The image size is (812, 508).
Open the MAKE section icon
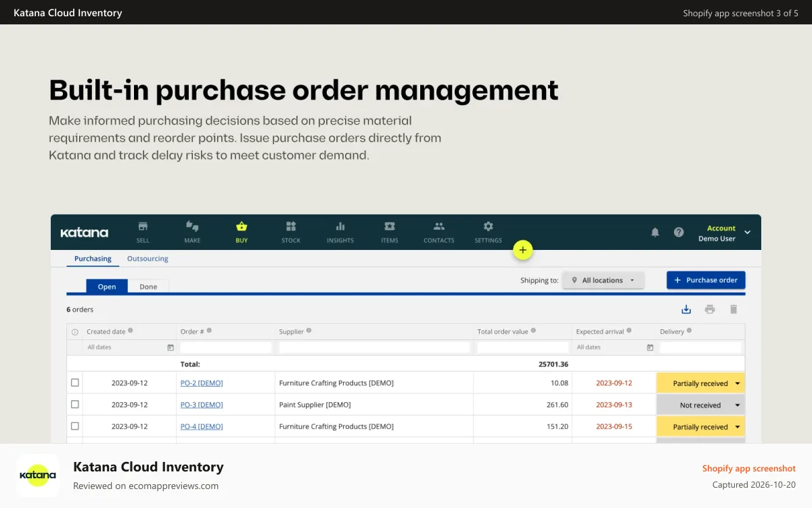point(192,226)
